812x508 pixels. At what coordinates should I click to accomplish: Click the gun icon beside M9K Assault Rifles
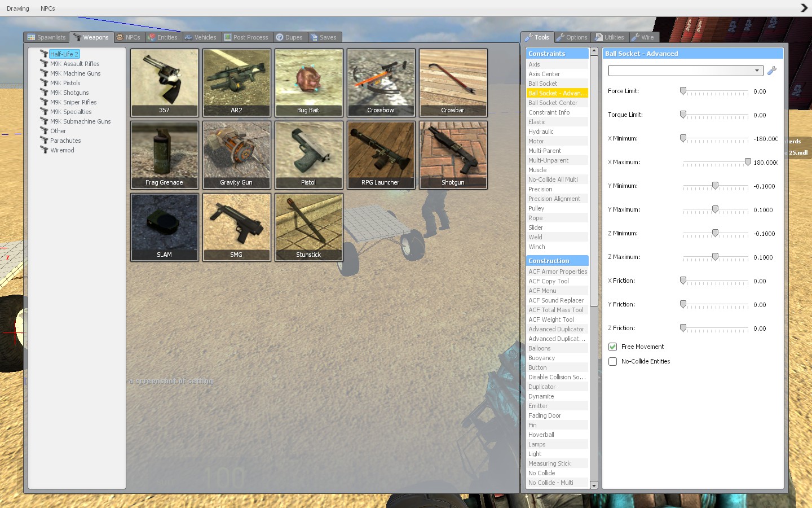pos(44,64)
